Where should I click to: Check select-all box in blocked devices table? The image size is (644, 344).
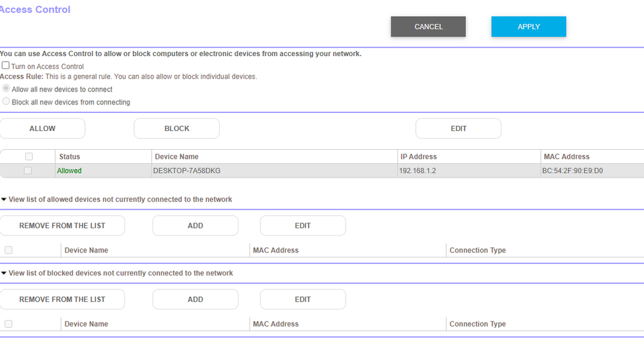8,323
